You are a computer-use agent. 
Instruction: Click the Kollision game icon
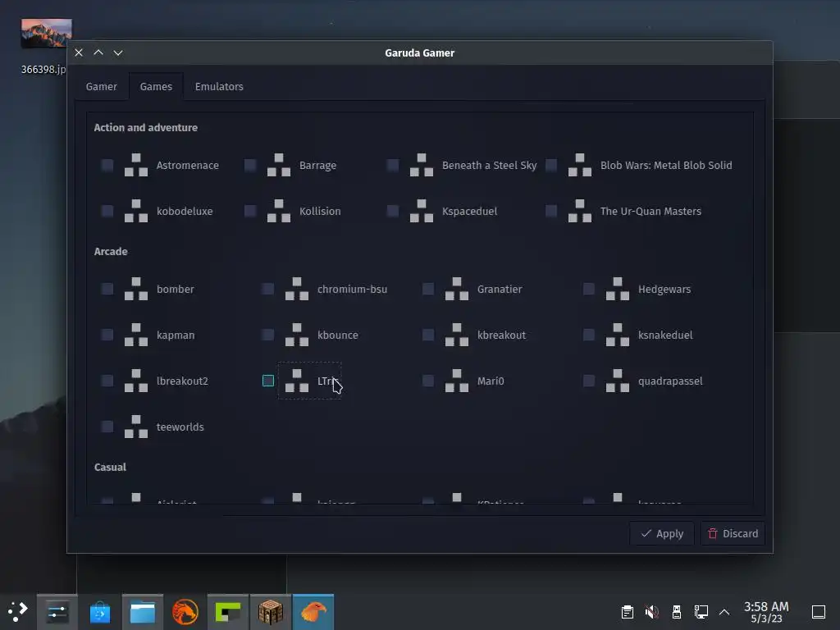(x=279, y=211)
